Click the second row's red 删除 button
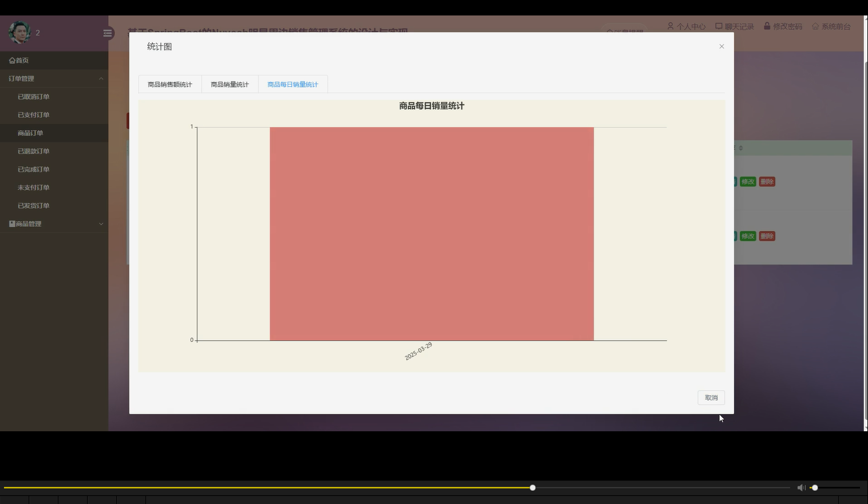The height and width of the screenshot is (504, 868). click(767, 236)
